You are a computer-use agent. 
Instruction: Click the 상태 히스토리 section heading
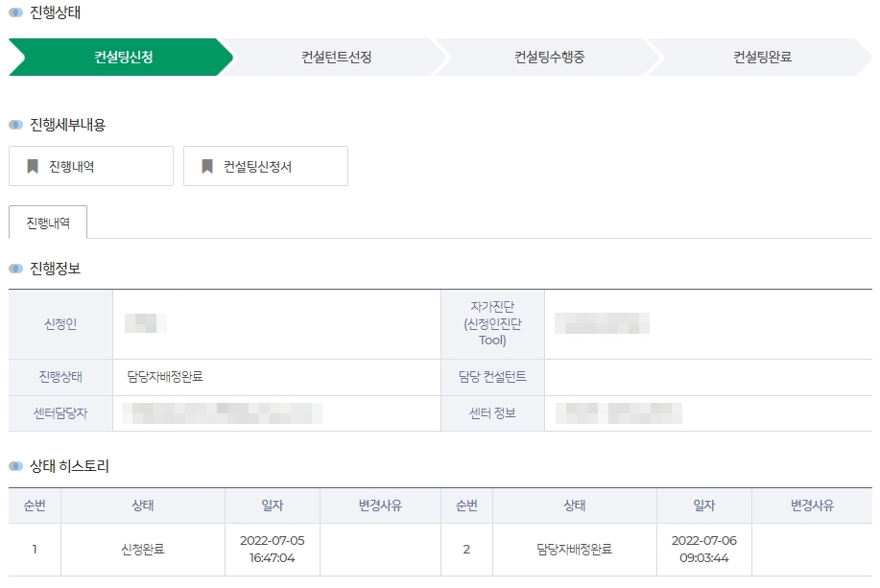point(69,466)
